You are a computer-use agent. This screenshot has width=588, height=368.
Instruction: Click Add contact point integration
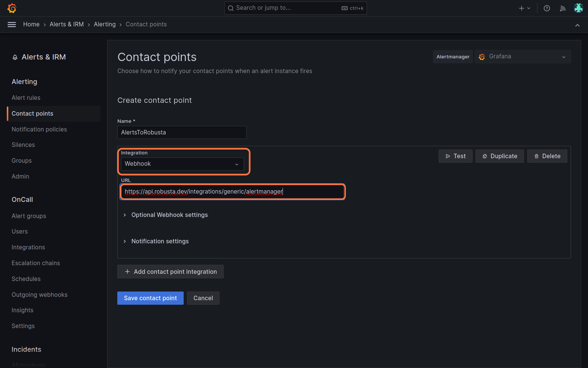[170, 272]
